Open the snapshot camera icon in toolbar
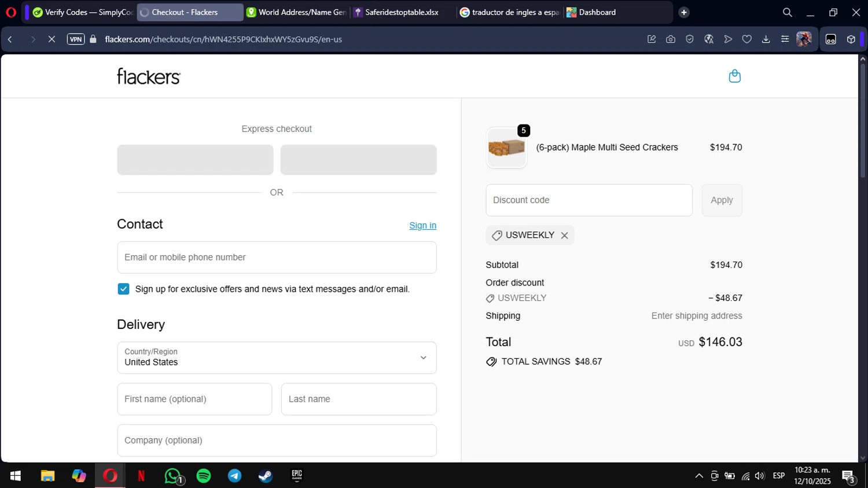 (671, 39)
